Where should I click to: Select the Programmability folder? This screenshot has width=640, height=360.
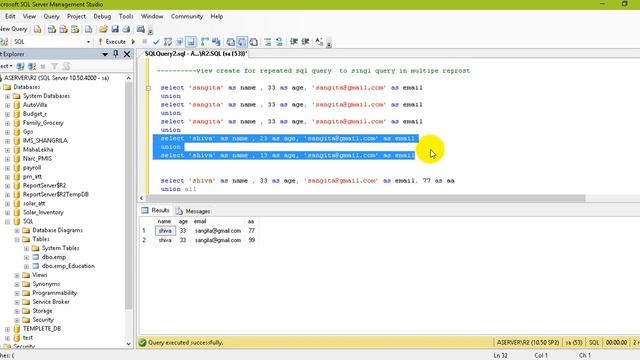click(54, 293)
